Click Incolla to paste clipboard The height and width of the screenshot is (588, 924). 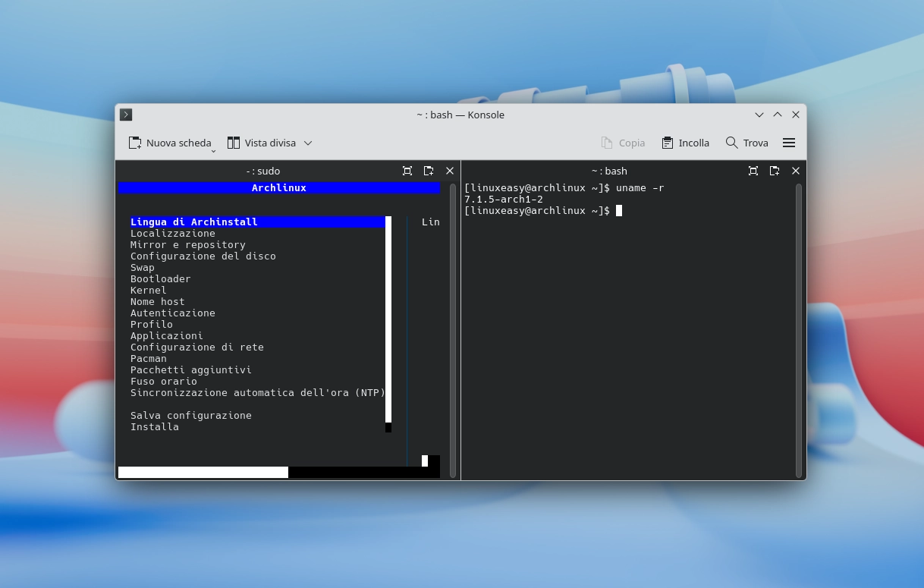(x=685, y=143)
